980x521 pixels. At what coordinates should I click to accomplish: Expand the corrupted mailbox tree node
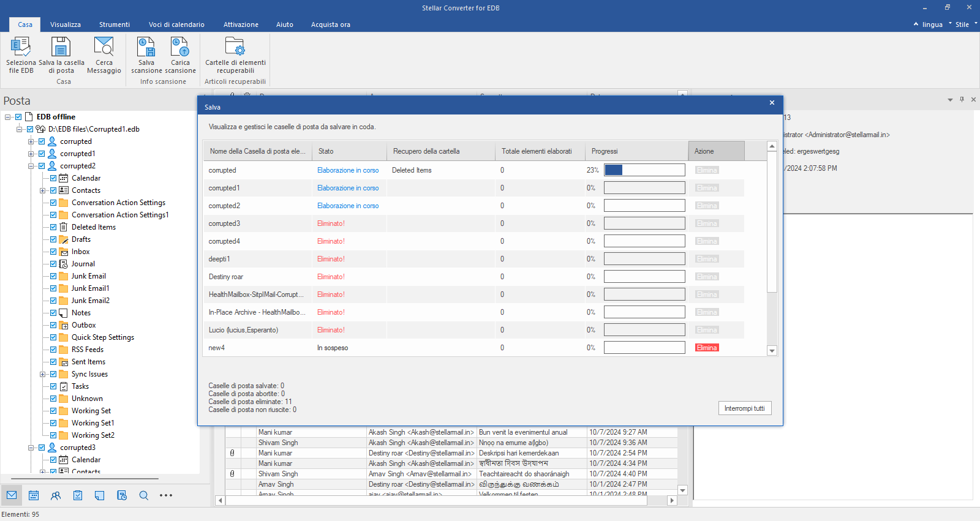click(x=31, y=141)
